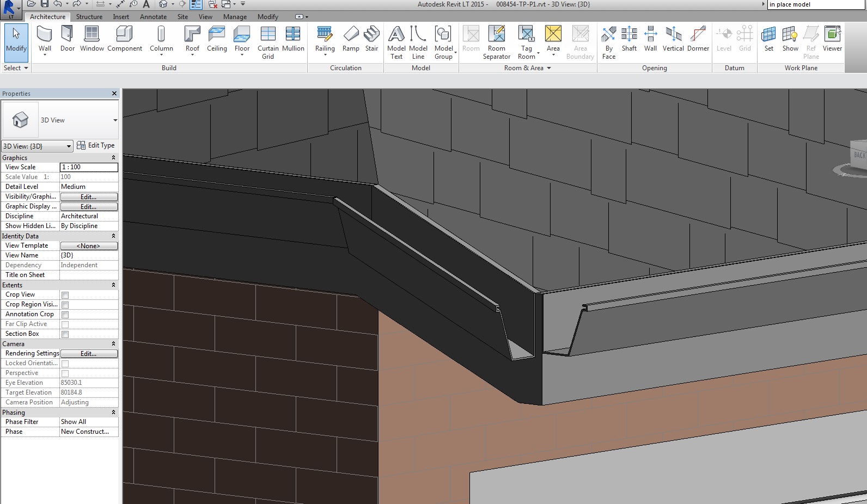Screen dimensions: 867x504
Task: Collapse the Graphics properties section
Action: click(x=113, y=158)
